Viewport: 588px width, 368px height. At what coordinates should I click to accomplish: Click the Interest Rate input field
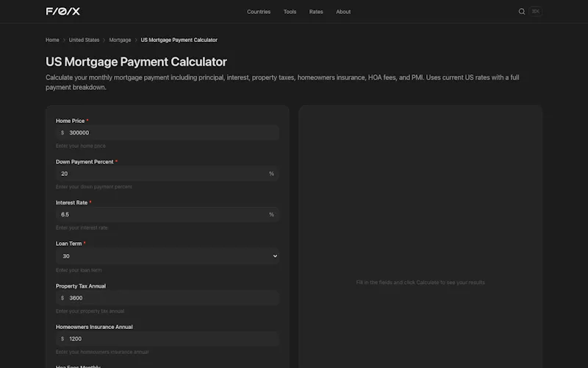pyautogui.click(x=168, y=214)
